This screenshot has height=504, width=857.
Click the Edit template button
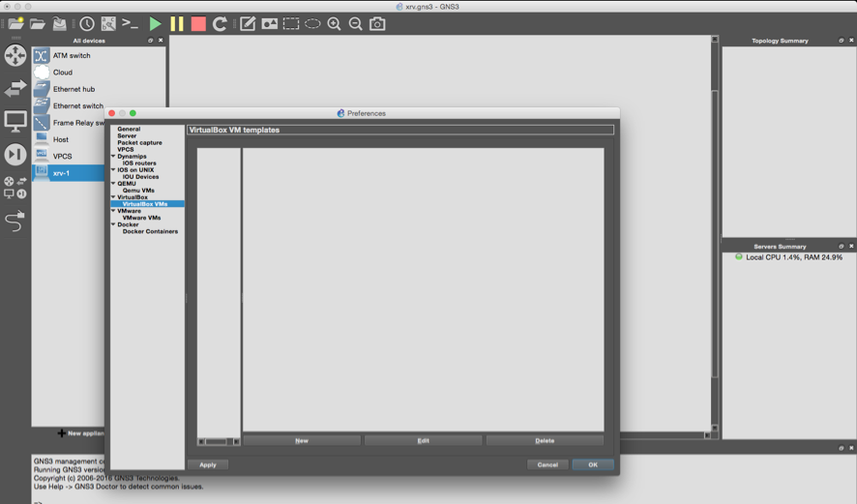tap(423, 440)
